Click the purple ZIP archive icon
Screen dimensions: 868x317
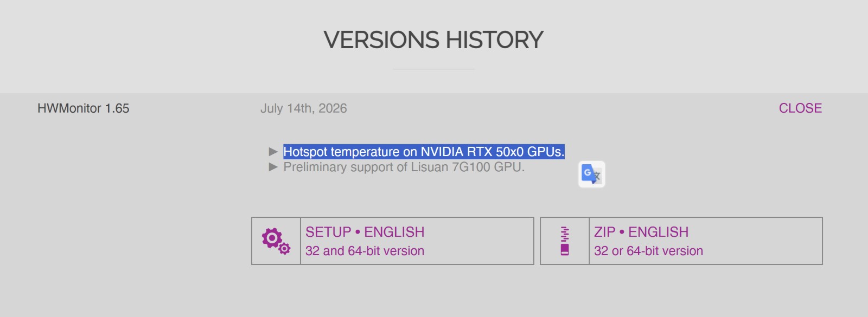point(565,241)
